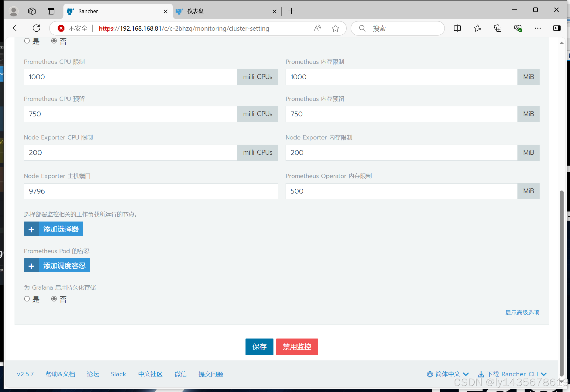Edit the Prometheus Operator 内存限制 field
Viewport: 570px width, 392px height.
tap(401, 191)
